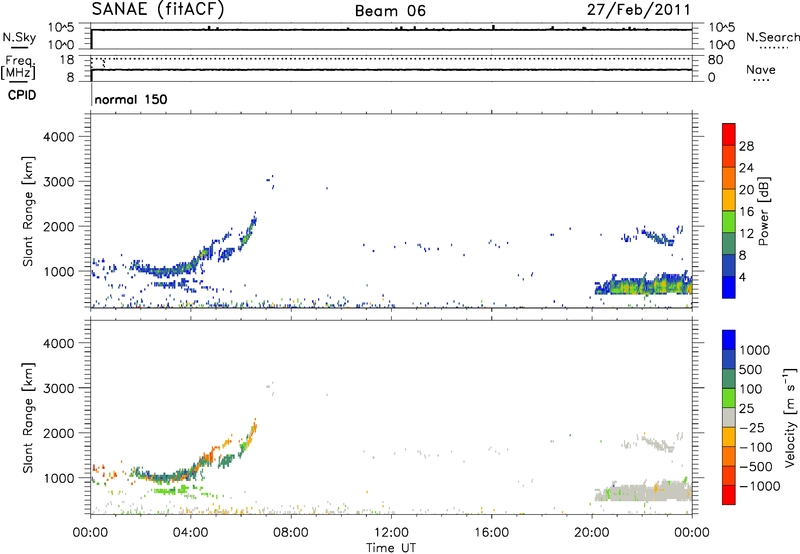Image resolution: width=800 pixels, height=554 pixels.
Task: Select the 20–24 dB orange power swatch
Action: tap(729, 179)
